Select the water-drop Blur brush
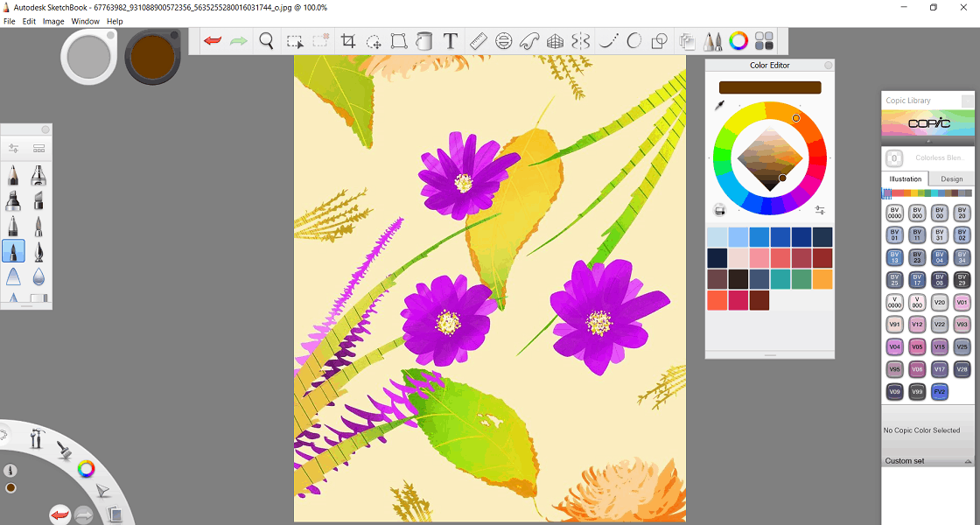Screen dimensions: 980x525 tap(38, 276)
